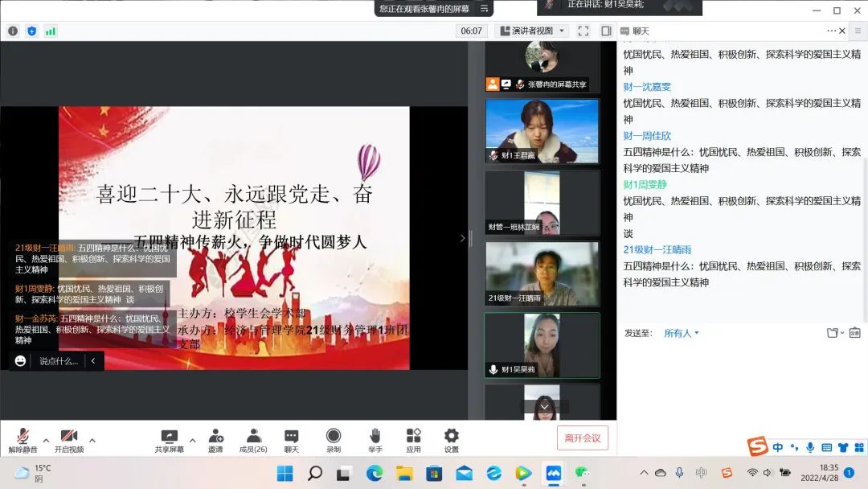Image resolution: width=868 pixels, height=489 pixels.
Task: Click the 共享屏幕 share screen icon
Action: (169, 436)
